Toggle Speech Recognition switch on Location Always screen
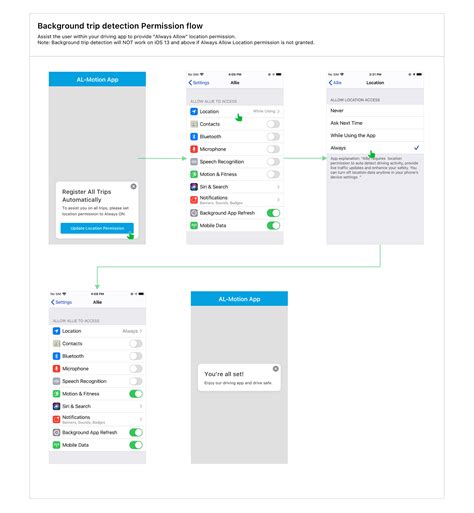474x513 pixels. [x=136, y=381]
